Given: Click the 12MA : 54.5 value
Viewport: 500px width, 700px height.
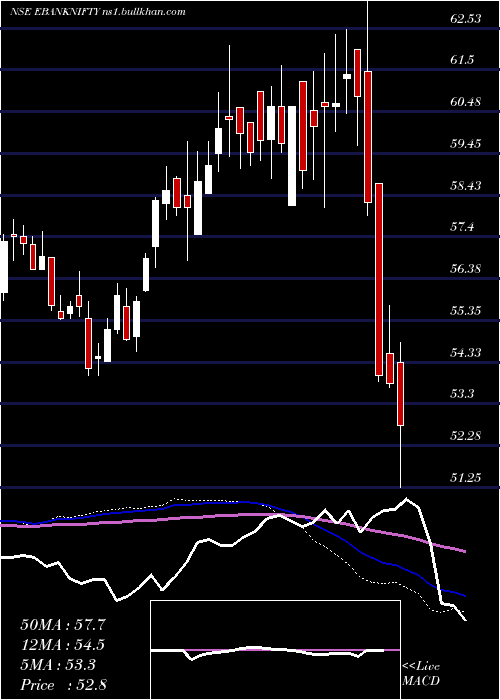Looking at the screenshot, I should click(63, 645).
